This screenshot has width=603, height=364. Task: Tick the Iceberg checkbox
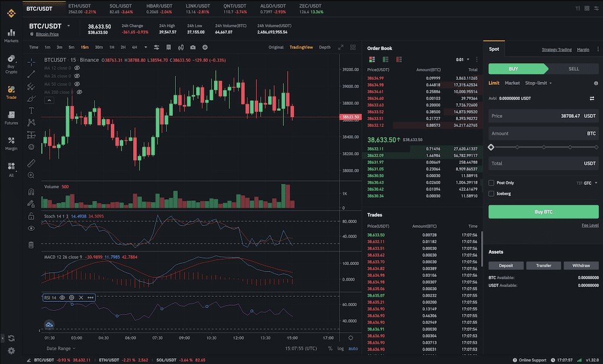pos(492,193)
